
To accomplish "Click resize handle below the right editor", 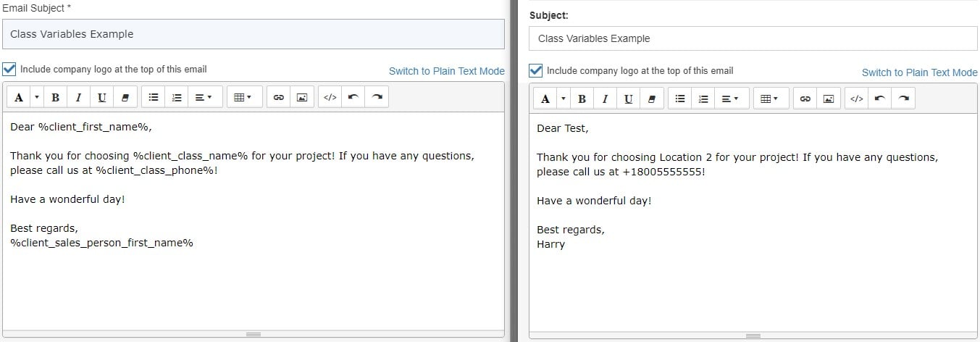I will tap(753, 335).
